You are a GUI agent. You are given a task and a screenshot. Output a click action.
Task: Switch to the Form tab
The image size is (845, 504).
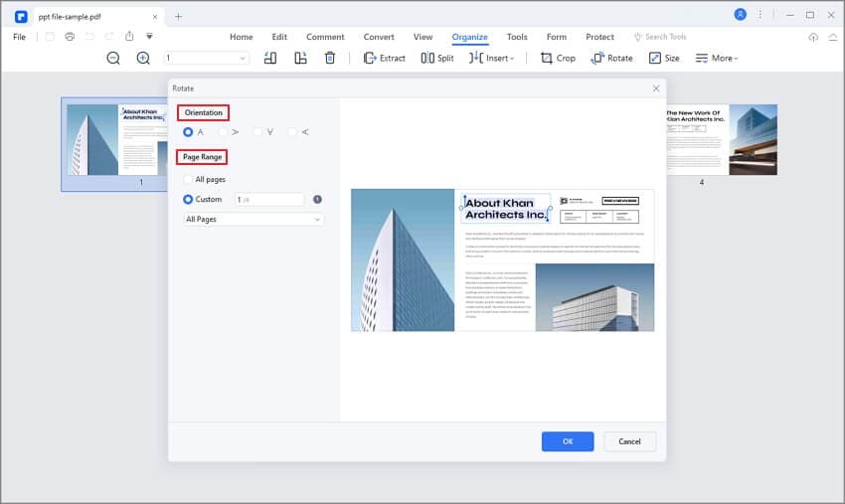pos(556,37)
